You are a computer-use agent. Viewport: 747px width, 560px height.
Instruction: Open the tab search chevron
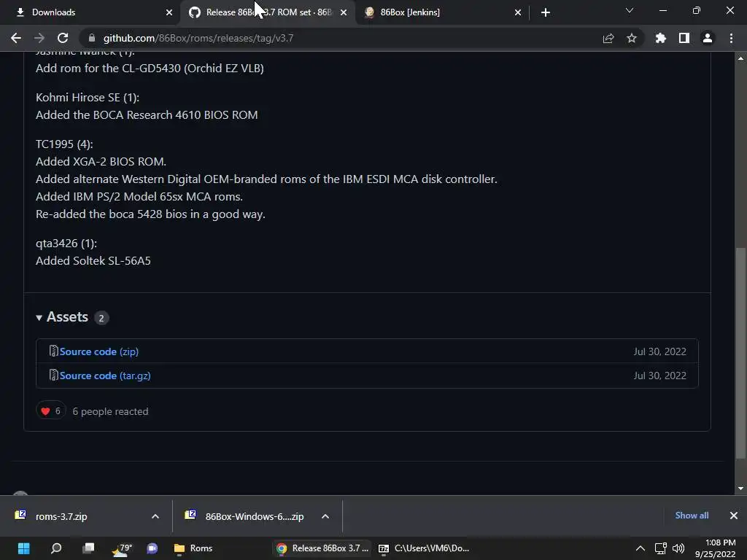pyautogui.click(x=630, y=10)
